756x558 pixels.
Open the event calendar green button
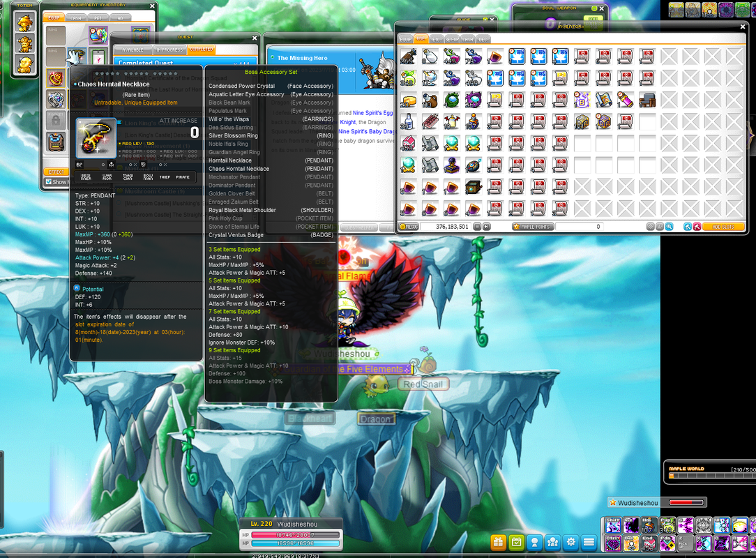[x=516, y=542]
